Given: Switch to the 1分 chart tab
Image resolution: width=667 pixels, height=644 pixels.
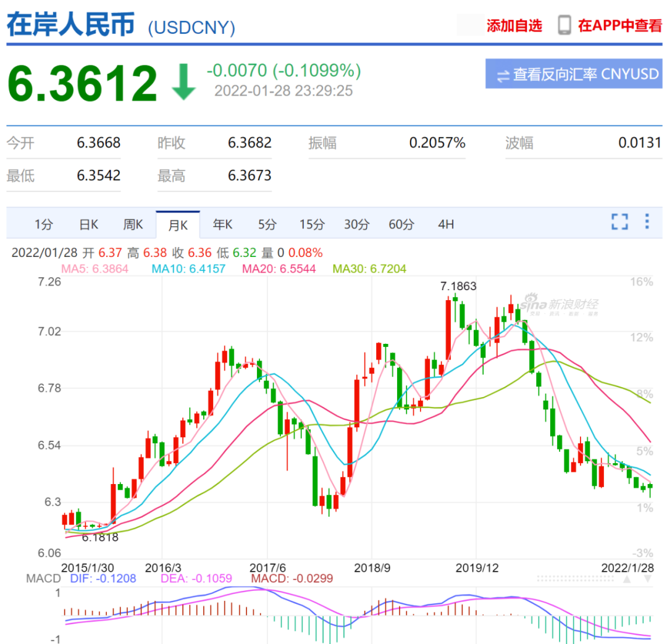Looking at the screenshot, I should (x=44, y=224).
